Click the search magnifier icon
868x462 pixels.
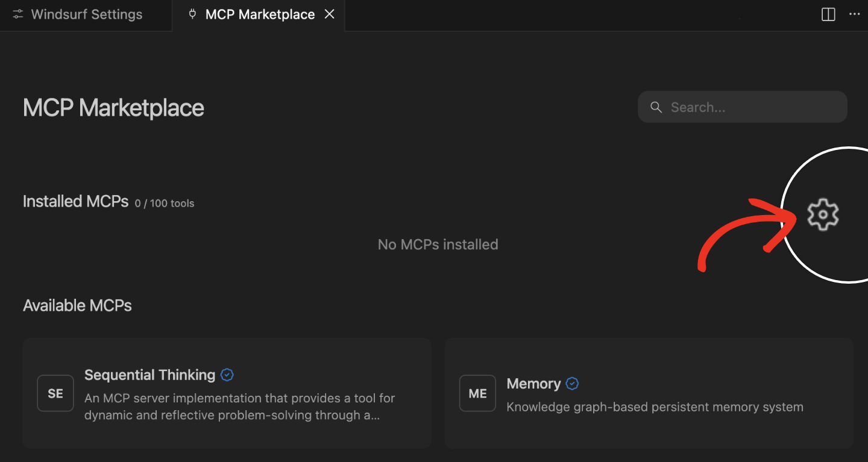(656, 107)
